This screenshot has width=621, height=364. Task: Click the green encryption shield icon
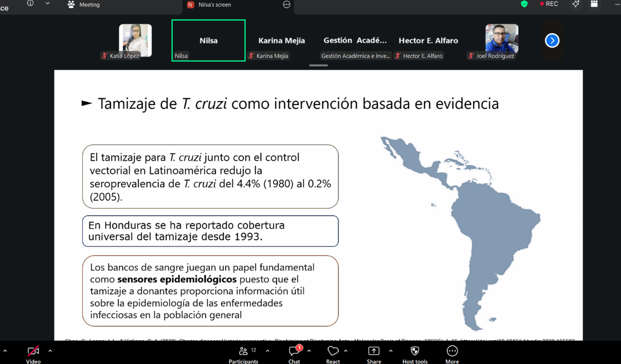pyautogui.click(x=524, y=4)
